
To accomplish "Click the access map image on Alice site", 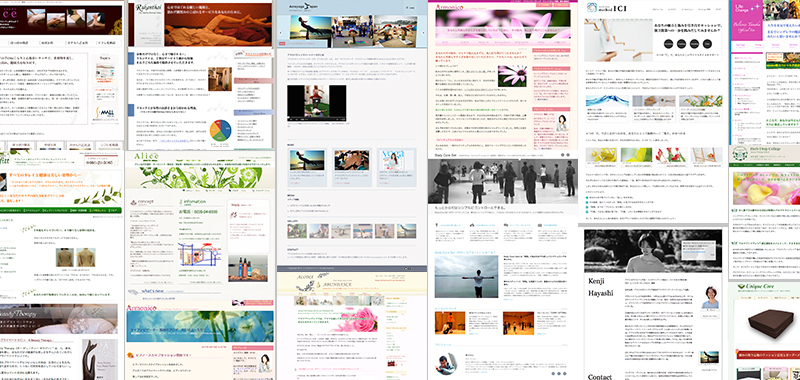I will click(x=198, y=256).
